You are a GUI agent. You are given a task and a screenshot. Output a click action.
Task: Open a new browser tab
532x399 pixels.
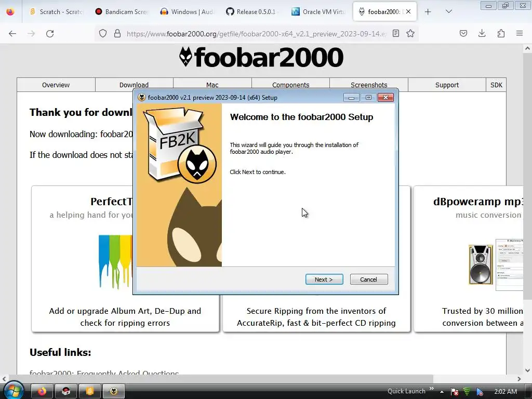(x=428, y=11)
